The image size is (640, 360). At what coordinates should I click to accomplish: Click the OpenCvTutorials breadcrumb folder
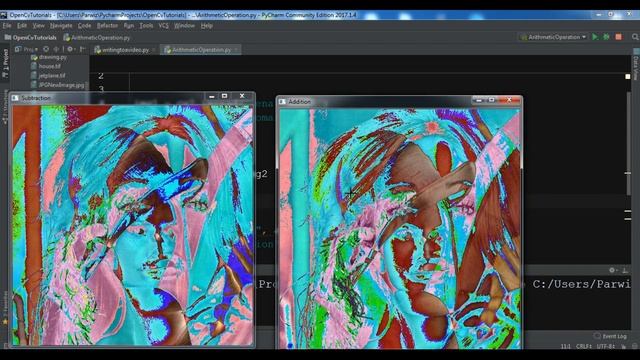(31, 38)
